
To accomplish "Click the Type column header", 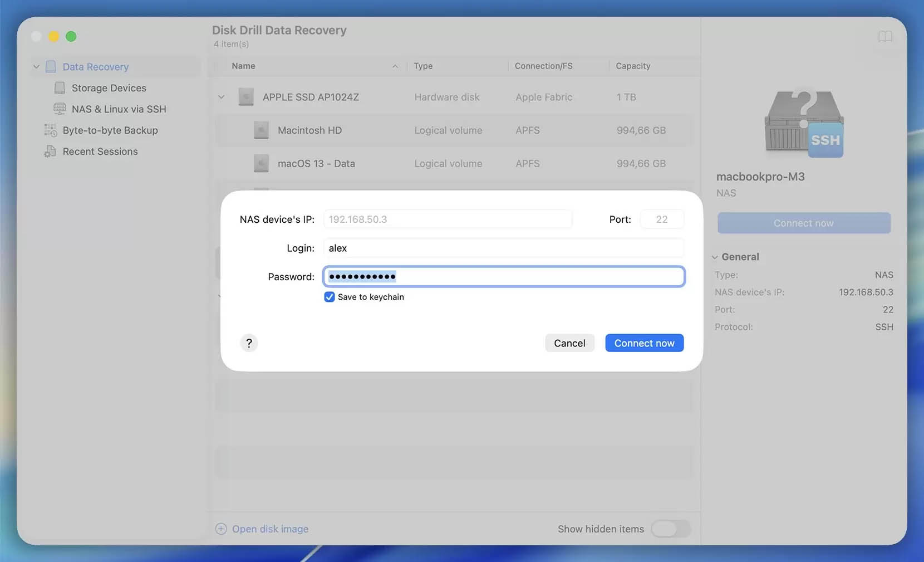I will [x=423, y=66].
